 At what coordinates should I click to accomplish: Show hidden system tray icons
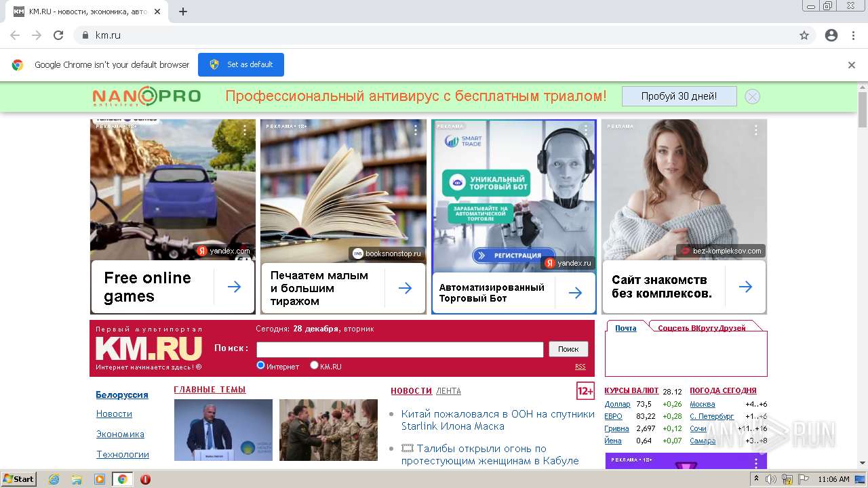click(x=756, y=479)
